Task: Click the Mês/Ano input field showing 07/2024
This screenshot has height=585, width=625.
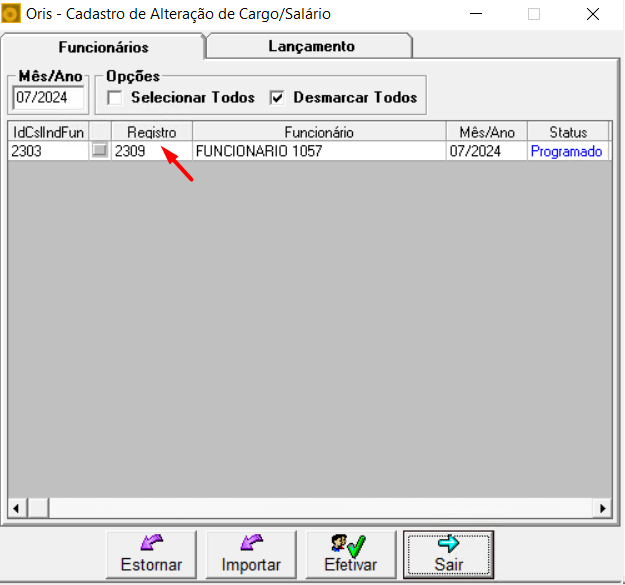Action: point(48,98)
